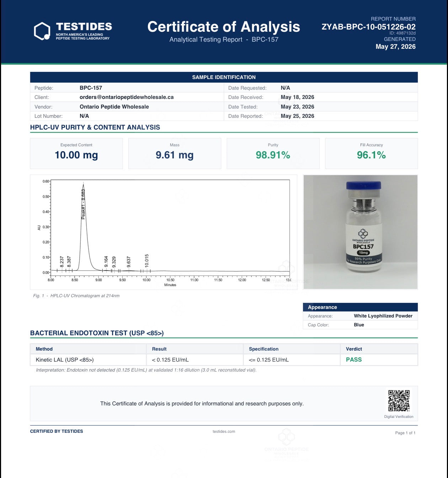This screenshot has height=478, width=448.
Task: Click the Fig. 1 chromatogram caption
Action: click(76, 296)
